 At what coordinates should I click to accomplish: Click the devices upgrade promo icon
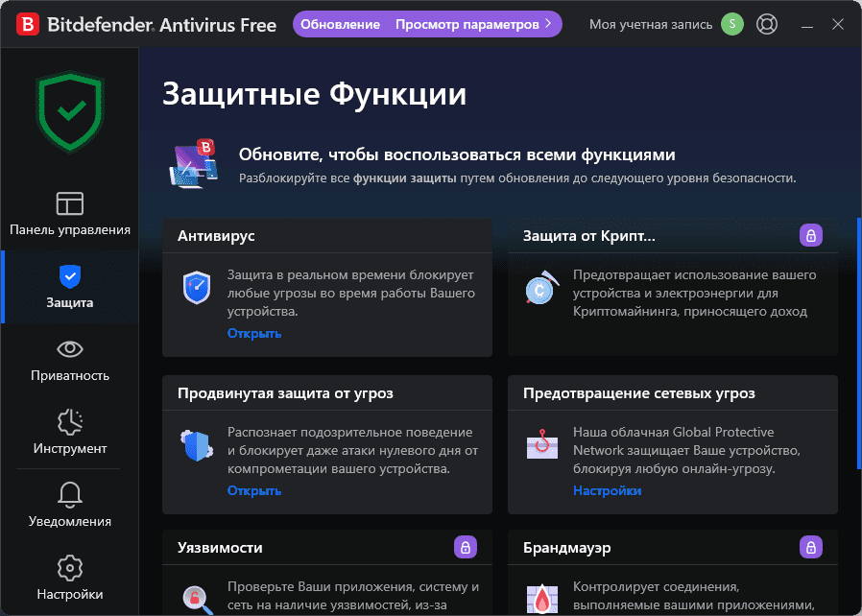(x=194, y=164)
